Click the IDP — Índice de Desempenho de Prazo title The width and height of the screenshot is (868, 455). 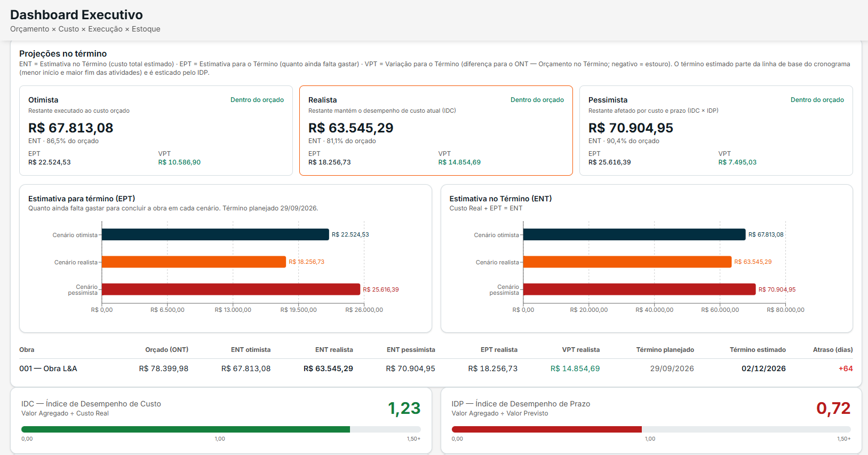pyautogui.click(x=521, y=404)
